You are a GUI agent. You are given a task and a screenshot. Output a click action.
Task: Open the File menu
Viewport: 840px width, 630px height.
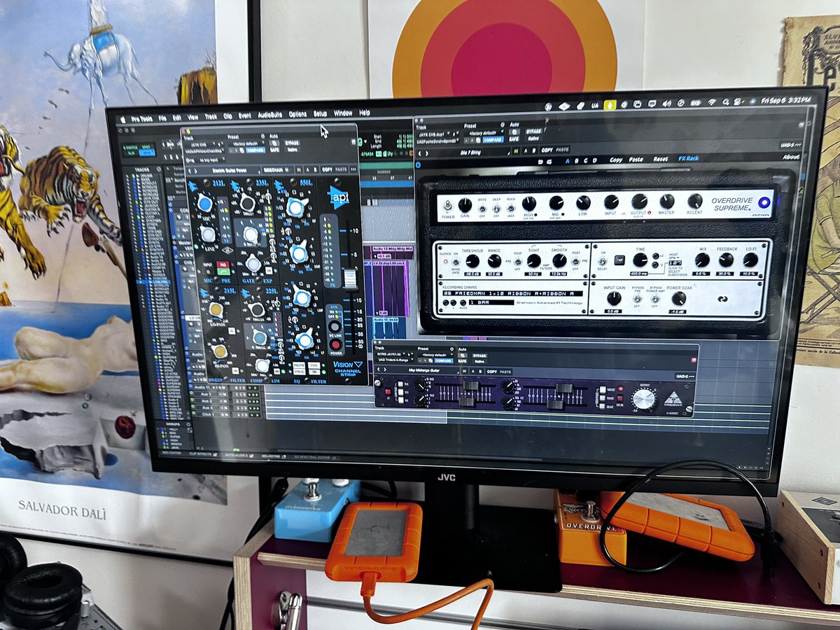click(162, 118)
